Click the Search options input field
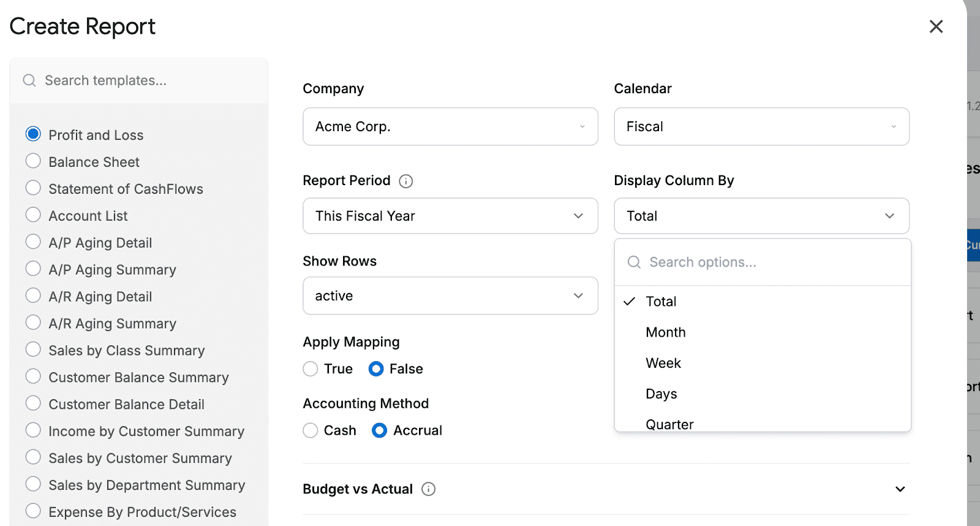Screen dimensions: 980x526 (772, 262)
